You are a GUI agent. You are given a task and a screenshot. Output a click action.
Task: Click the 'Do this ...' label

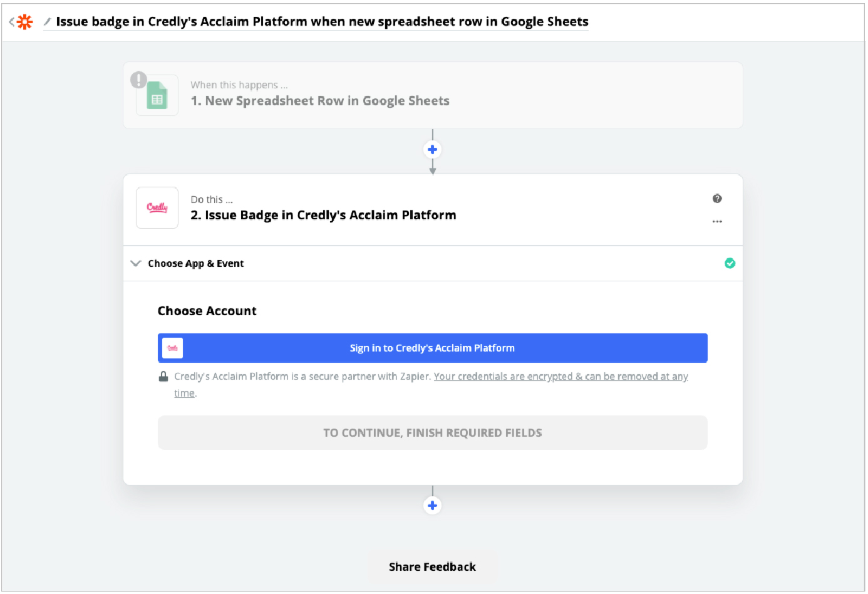click(x=212, y=199)
